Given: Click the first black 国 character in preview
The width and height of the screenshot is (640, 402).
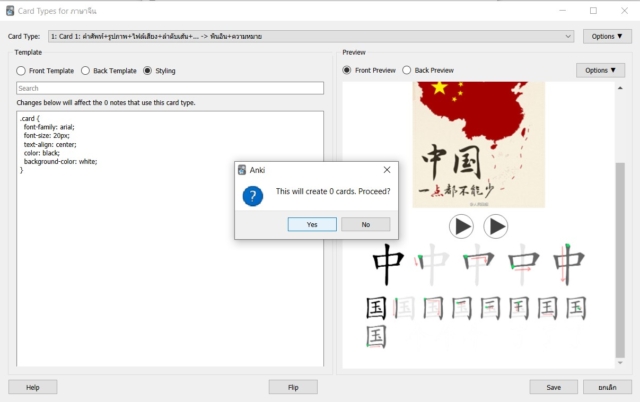Looking at the screenshot, I should pos(376,308).
